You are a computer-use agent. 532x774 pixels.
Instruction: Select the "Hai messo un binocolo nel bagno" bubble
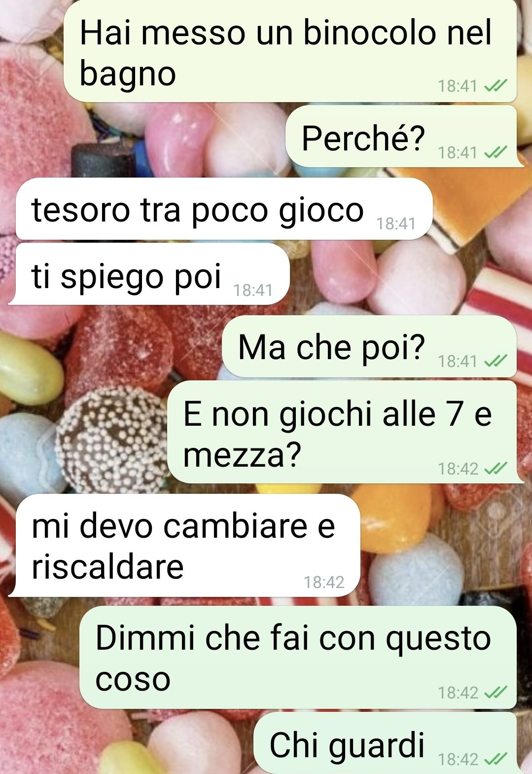click(x=290, y=50)
